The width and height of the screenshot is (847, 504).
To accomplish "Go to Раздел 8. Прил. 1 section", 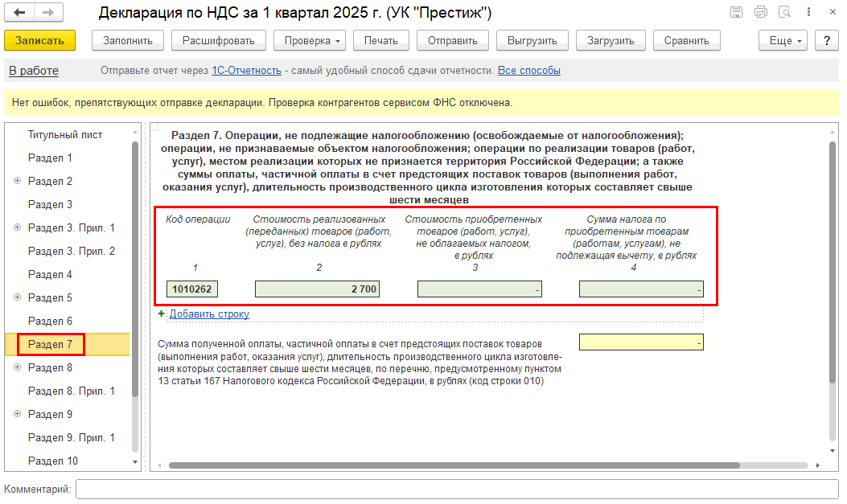I will pos(72,391).
